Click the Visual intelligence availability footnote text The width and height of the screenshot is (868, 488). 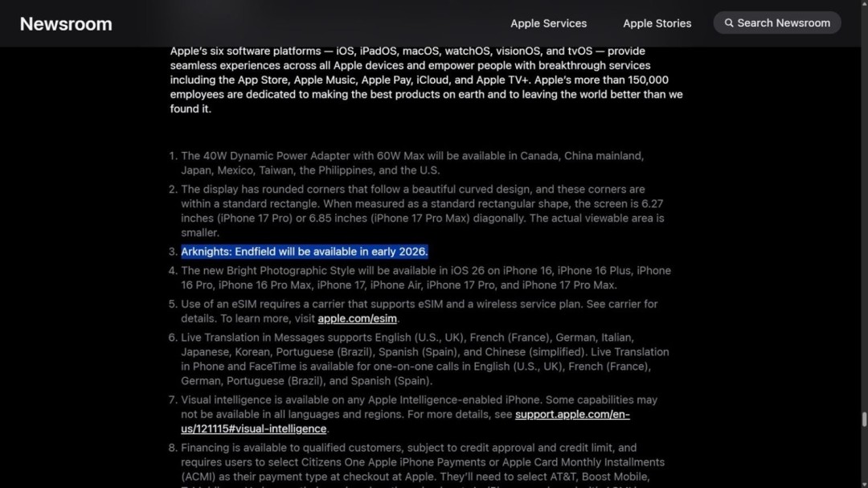418,400
